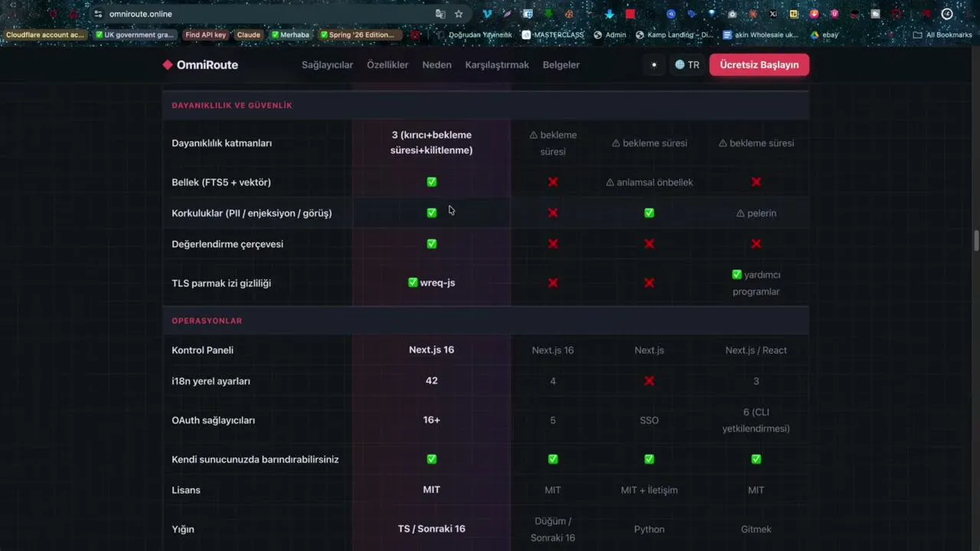Image resolution: width=980 pixels, height=551 pixels.
Task: Open the Merhaba bookmark
Action: pyautogui.click(x=290, y=34)
